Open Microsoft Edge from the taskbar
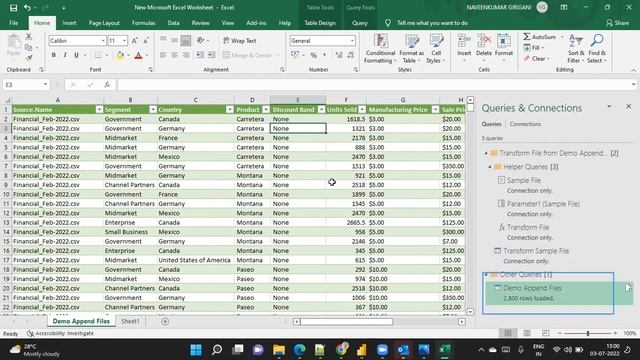Viewport: 640px width, 360px height. point(300,350)
